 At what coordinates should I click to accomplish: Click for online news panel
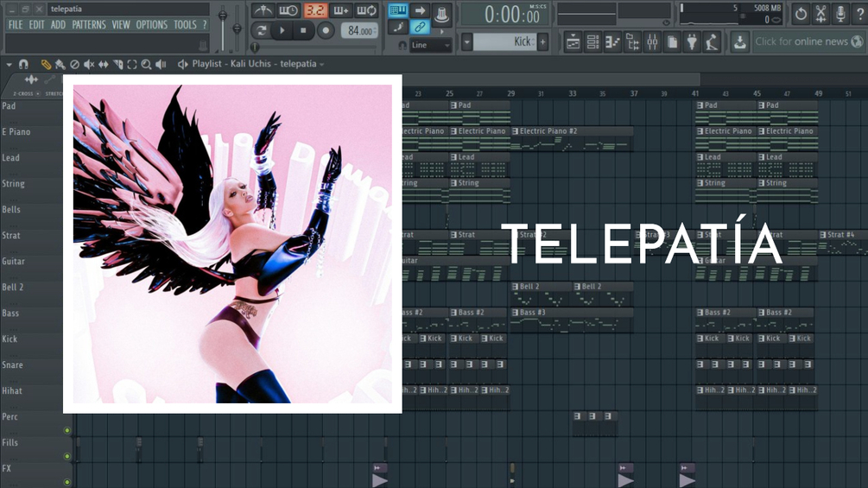coord(808,41)
